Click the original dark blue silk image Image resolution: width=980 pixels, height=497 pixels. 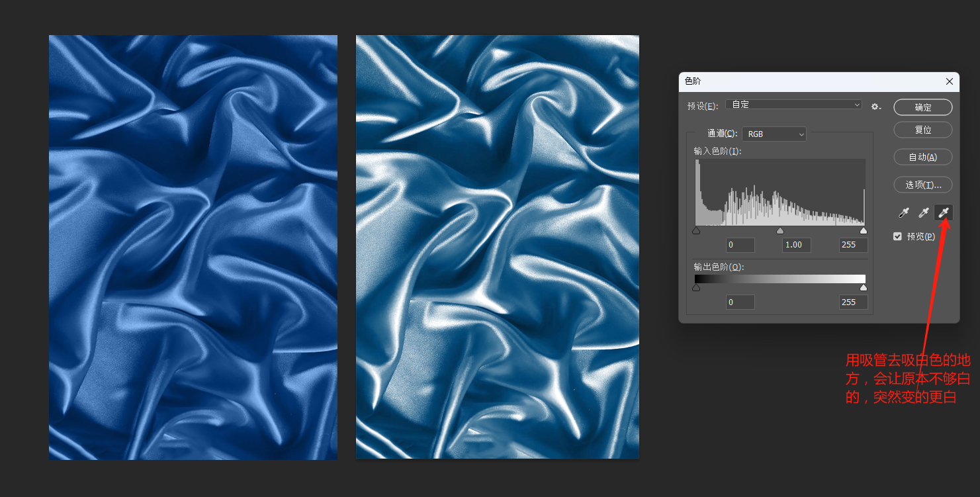pos(193,248)
